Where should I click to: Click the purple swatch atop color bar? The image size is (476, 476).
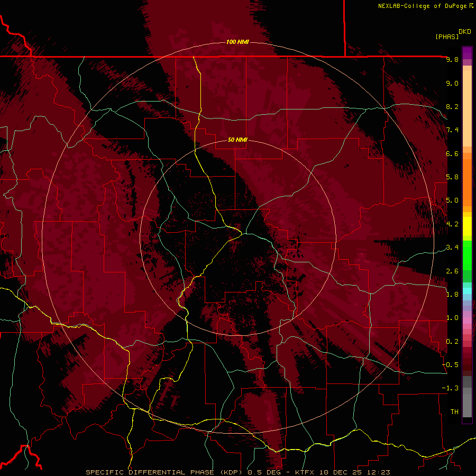click(x=467, y=53)
